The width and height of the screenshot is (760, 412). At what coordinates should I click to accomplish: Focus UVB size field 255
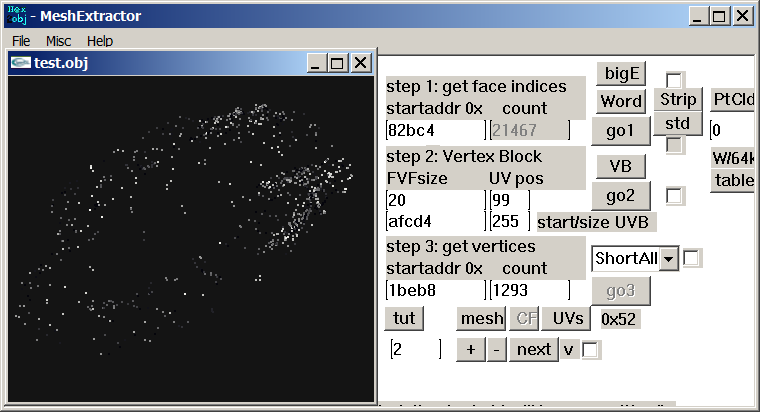pyautogui.click(x=509, y=221)
